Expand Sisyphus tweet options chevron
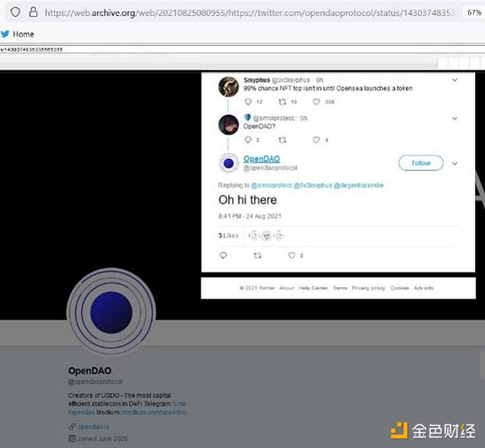 (453, 80)
